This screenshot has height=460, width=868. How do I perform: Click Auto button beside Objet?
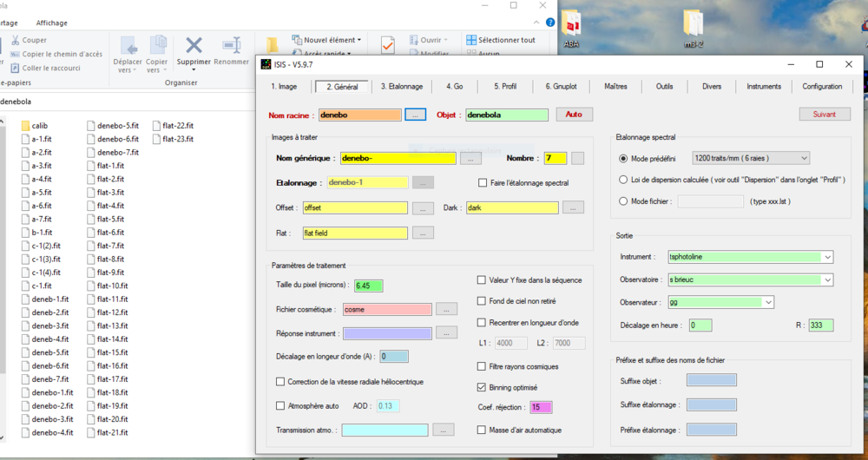[574, 115]
